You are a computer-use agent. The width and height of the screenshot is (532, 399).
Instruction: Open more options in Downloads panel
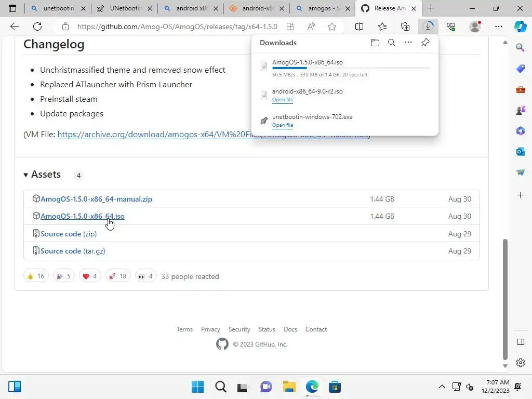click(408, 43)
